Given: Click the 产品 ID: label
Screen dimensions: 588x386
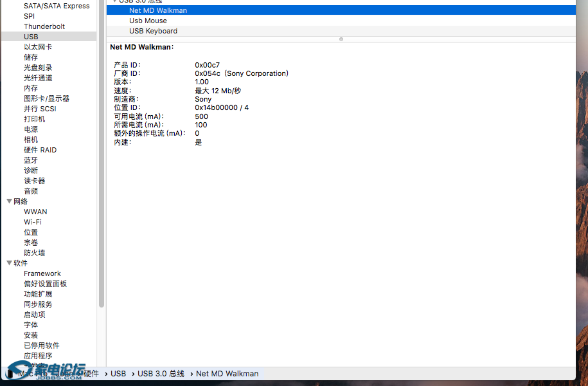Looking at the screenshot, I should [x=127, y=65].
